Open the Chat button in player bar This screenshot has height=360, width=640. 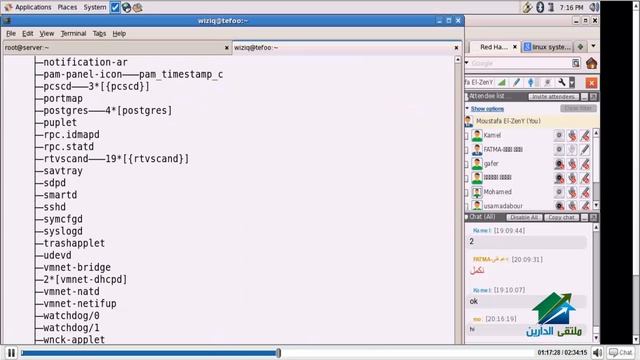(620, 352)
